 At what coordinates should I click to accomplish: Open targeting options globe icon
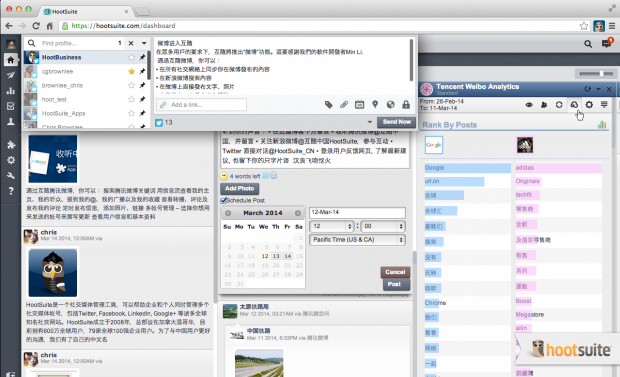(390, 105)
